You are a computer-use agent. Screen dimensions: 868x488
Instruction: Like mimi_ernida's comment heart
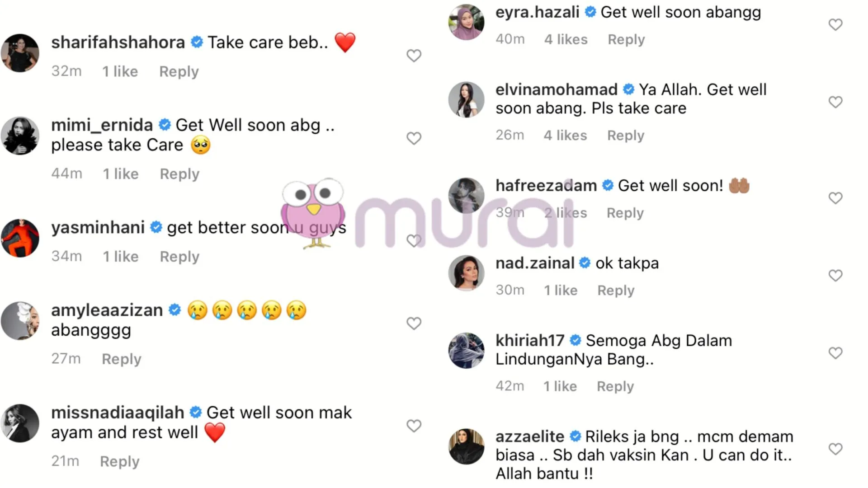coord(414,138)
